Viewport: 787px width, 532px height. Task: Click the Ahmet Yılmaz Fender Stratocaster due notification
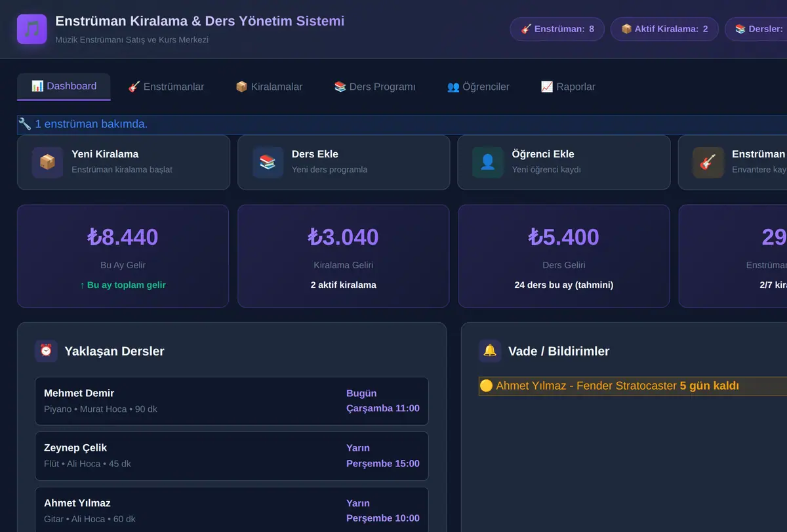click(633, 386)
